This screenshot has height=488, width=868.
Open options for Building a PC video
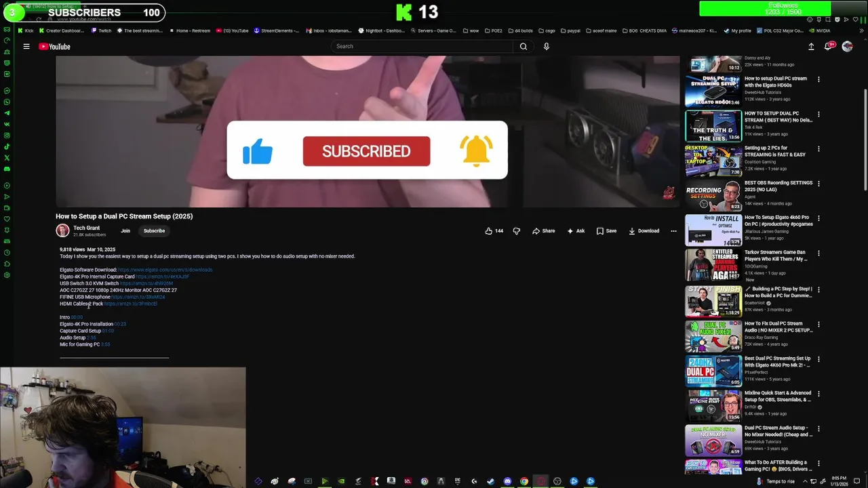(x=818, y=289)
